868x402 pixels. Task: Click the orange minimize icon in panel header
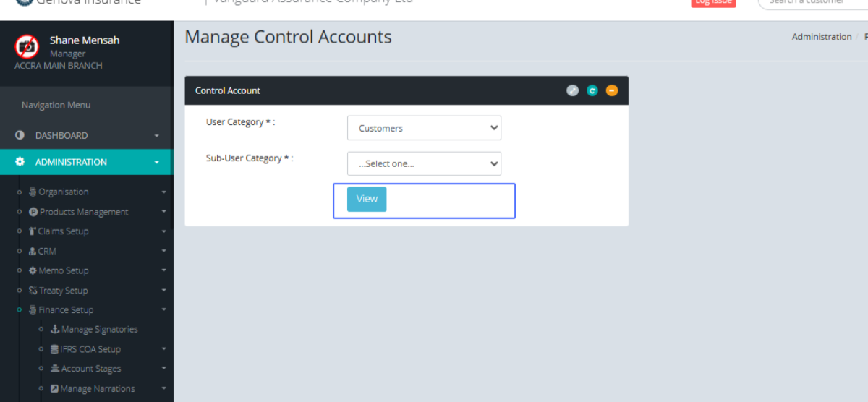point(612,90)
